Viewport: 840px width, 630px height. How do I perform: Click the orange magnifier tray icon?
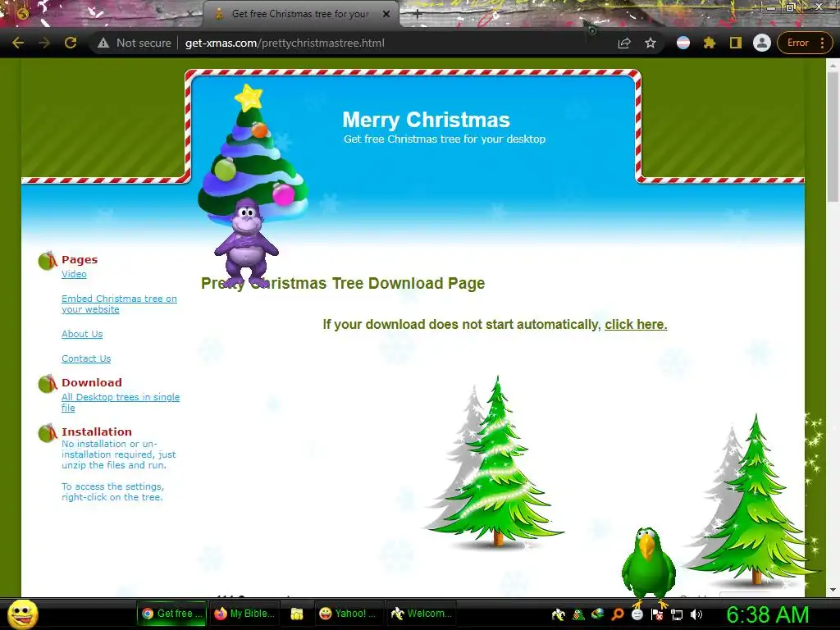pos(617,614)
